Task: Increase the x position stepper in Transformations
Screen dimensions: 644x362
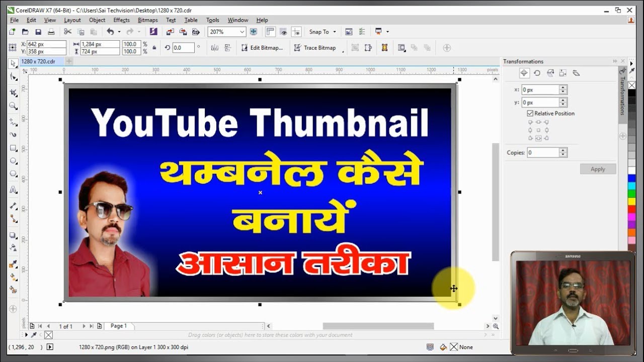Action: point(563,87)
